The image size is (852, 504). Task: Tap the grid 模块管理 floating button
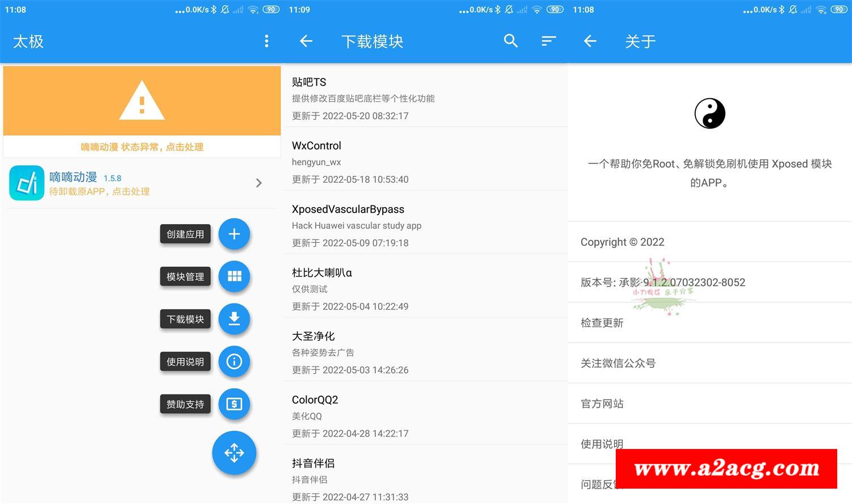(234, 276)
